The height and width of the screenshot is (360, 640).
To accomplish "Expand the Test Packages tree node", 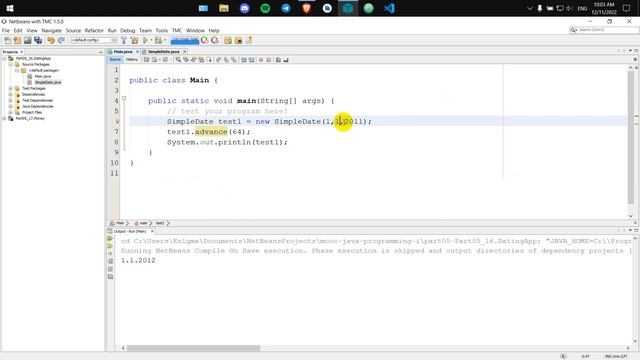I will click(11, 88).
